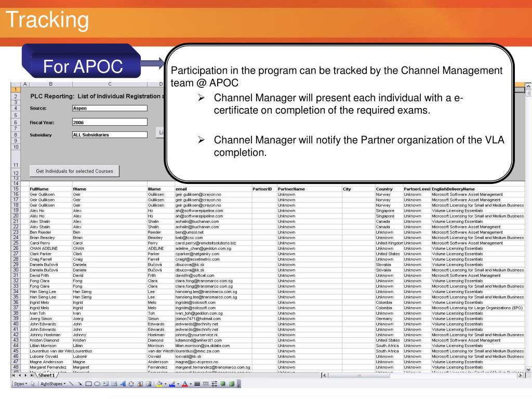Select row 26 header
532x399 pixels.
pyautogui.click(x=16, y=248)
